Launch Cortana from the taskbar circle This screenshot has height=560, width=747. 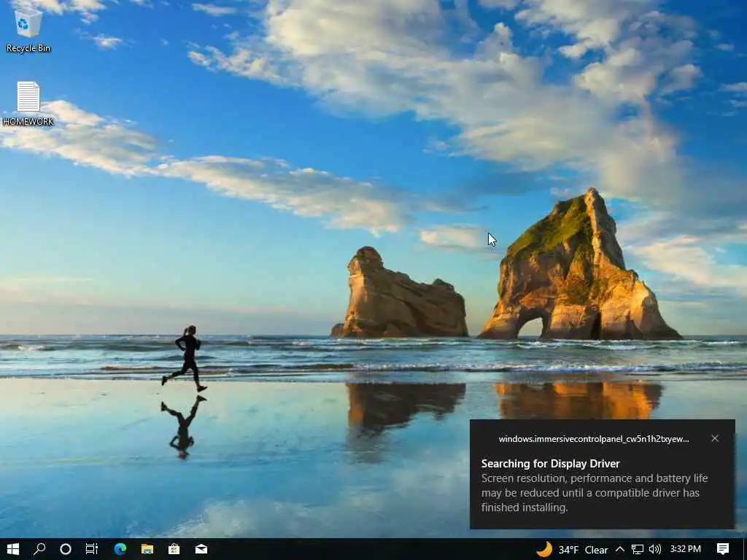pos(66,549)
